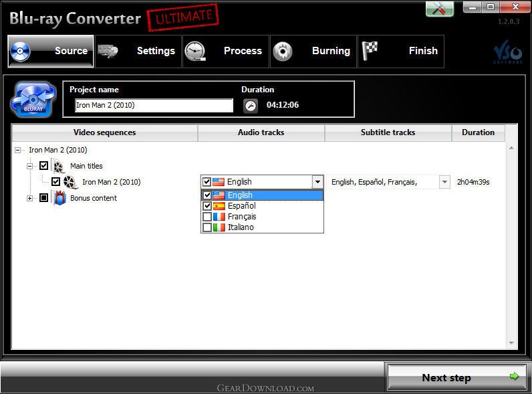Select Français in the audio dropdown list
Viewport: 532px width, 394px height.
262,217
